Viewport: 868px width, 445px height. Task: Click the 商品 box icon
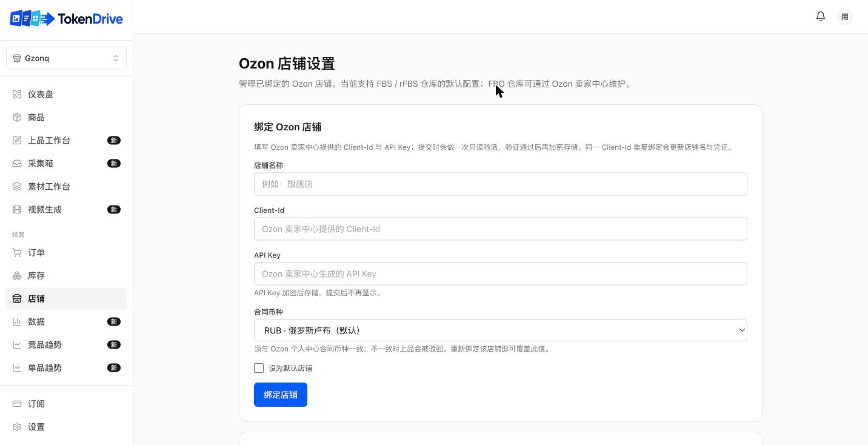pyautogui.click(x=17, y=117)
